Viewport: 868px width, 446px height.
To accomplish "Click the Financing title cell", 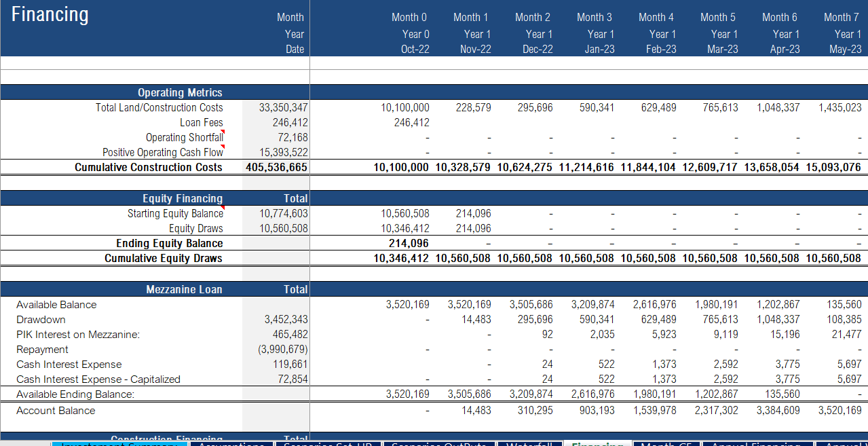I will click(50, 14).
